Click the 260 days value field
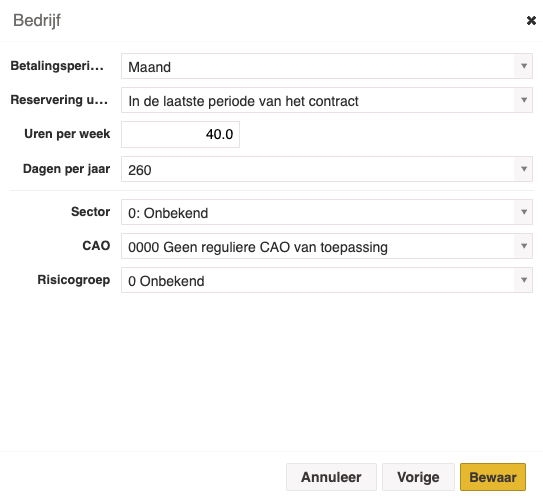This screenshot has width=543, height=504. pos(318,169)
